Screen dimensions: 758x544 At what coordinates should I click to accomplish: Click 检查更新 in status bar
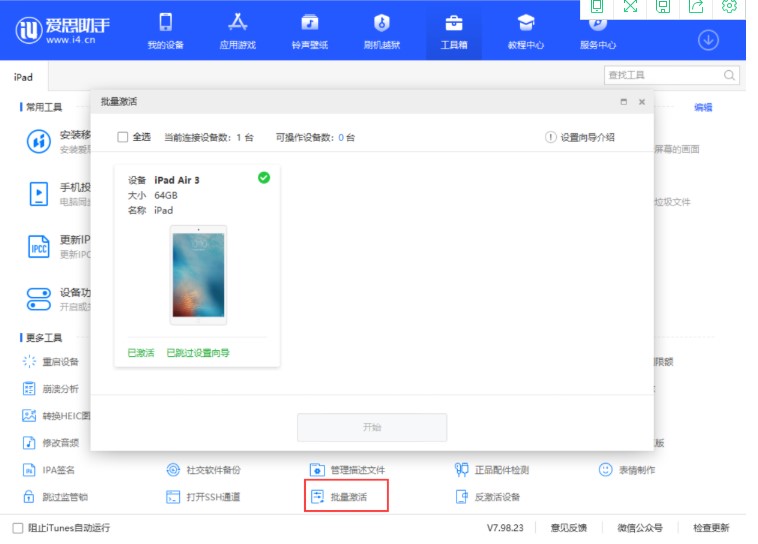tap(711, 528)
